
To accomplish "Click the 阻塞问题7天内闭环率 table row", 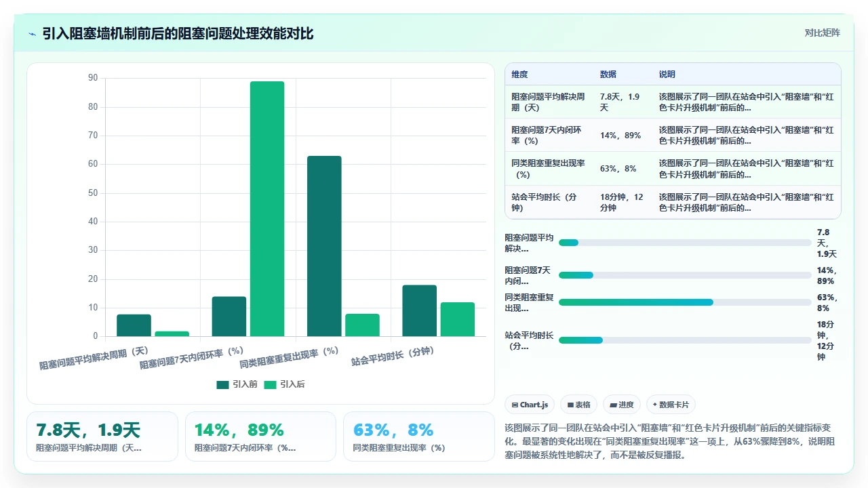I will click(673, 135).
